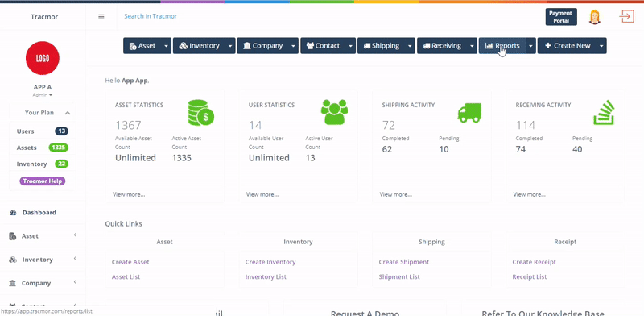Expand the Shipping toolbar dropdown arrow
This screenshot has width=644, height=316.
click(x=411, y=46)
